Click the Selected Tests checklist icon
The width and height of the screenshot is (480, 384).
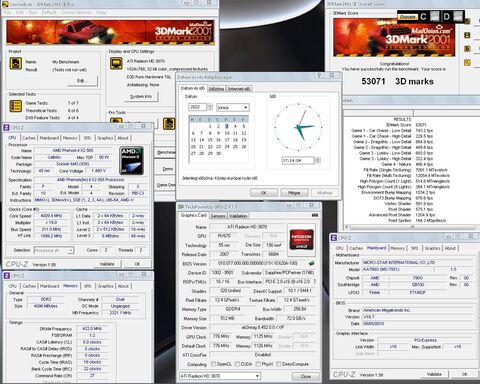pyautogui.click(x=16, y=106)
